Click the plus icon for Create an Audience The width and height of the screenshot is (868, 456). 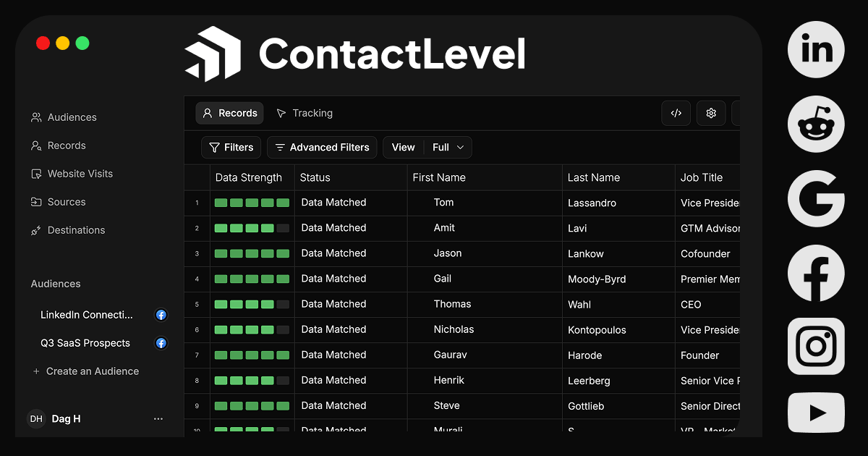36,371
